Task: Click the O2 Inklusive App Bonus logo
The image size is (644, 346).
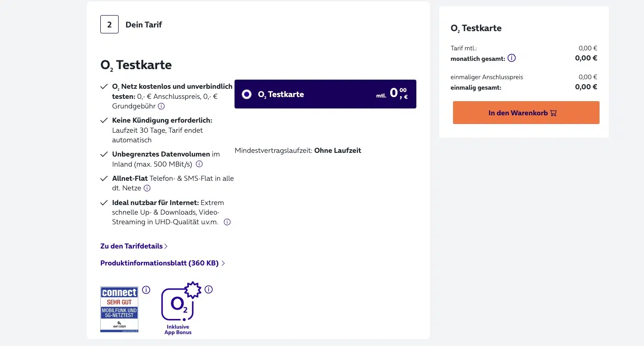Action: pyautogui.click(x=178, y=308)
